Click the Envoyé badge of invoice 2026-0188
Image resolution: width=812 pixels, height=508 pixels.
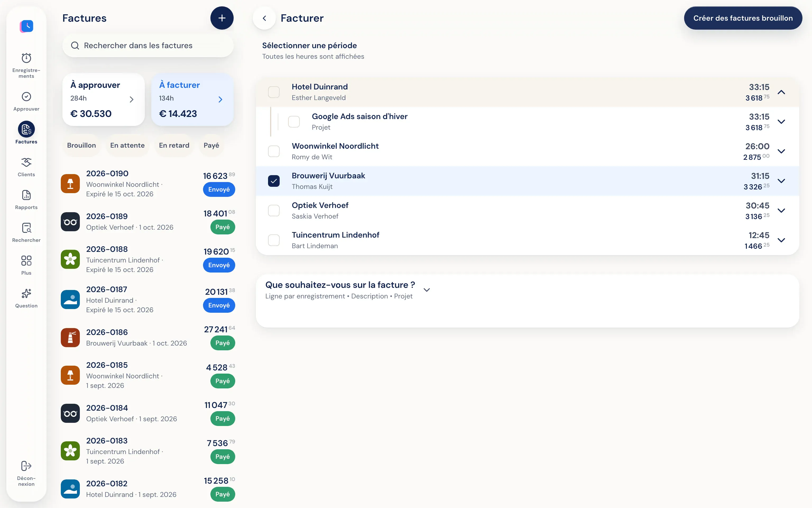[219, 265]
